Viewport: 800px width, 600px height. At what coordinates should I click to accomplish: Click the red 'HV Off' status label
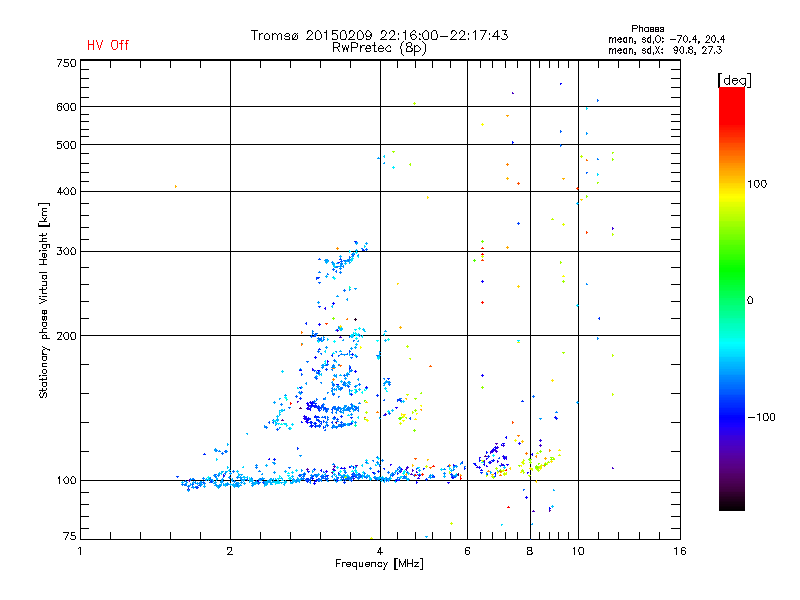108,45
